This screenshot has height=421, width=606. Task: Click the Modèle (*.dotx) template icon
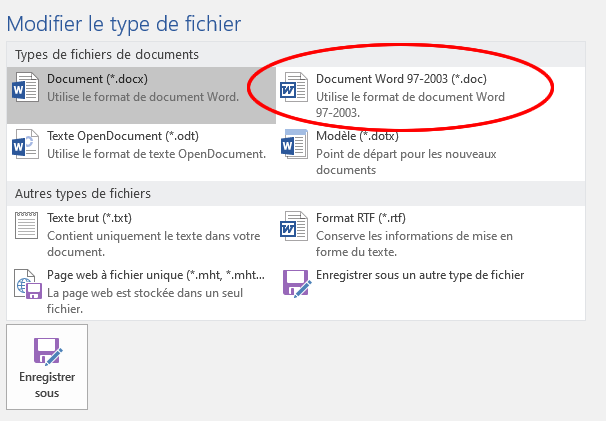tap(294, 144)
